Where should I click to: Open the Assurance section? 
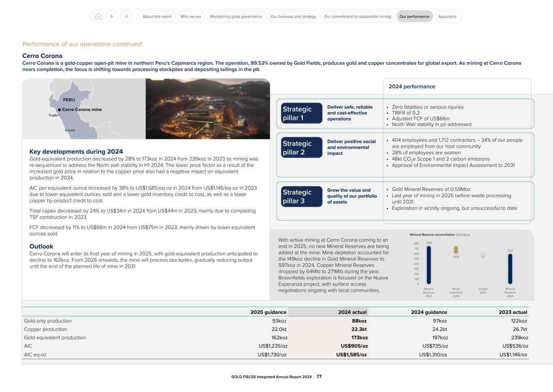(447, 16)
